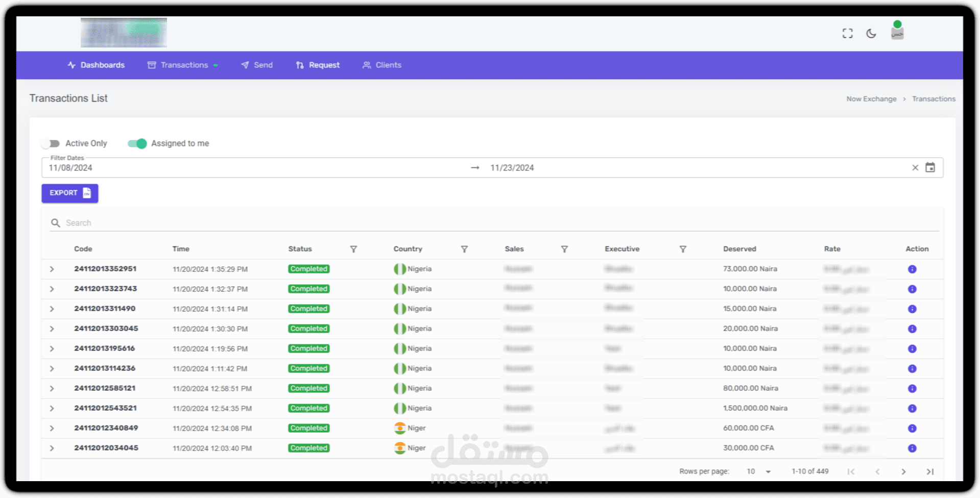
Task: Open the user avatar profile menu
Action: pyautogui.click(x=897, y=32)
